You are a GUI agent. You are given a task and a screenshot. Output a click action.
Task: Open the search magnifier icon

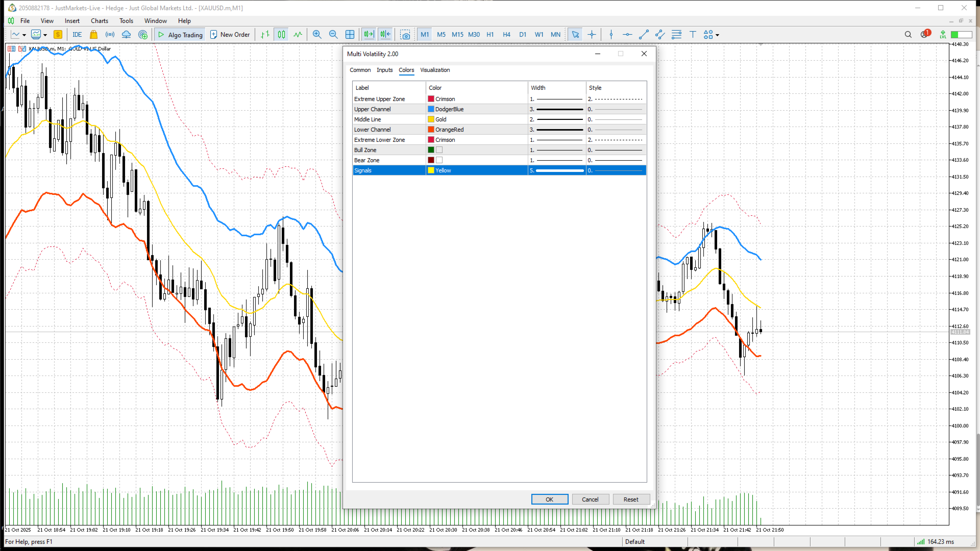coord(908,35)
